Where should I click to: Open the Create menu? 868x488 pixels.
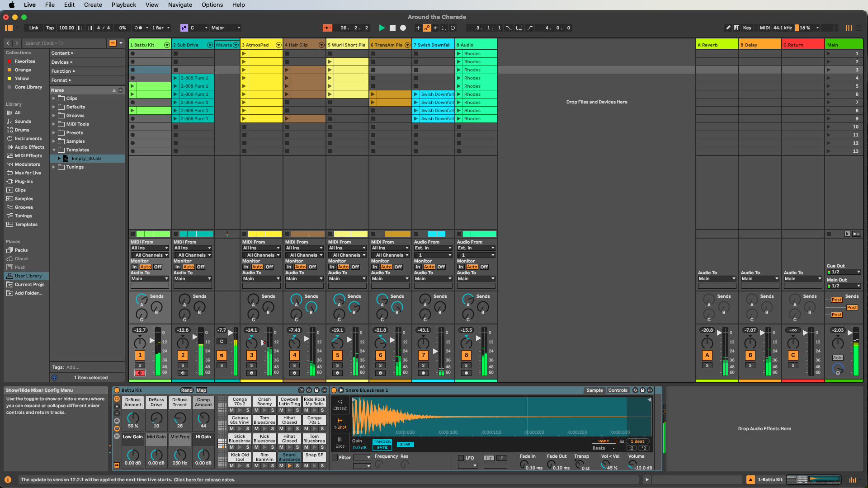[x=93, y=5]
